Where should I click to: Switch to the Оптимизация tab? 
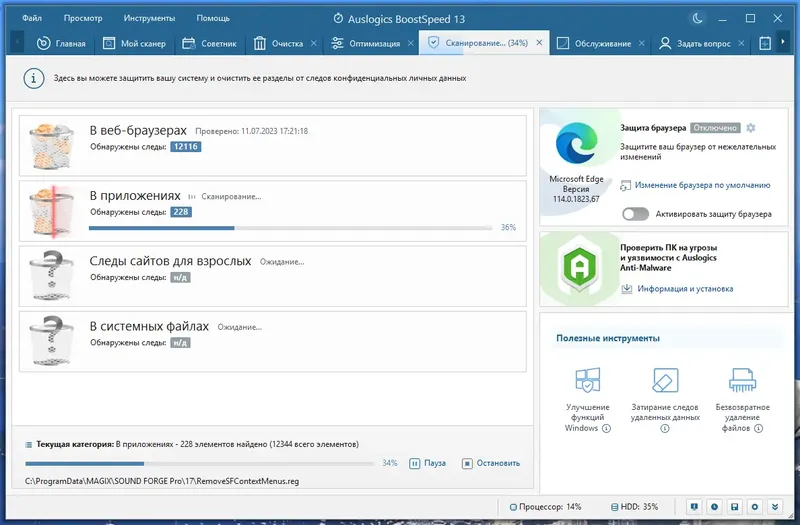(365, 43)
